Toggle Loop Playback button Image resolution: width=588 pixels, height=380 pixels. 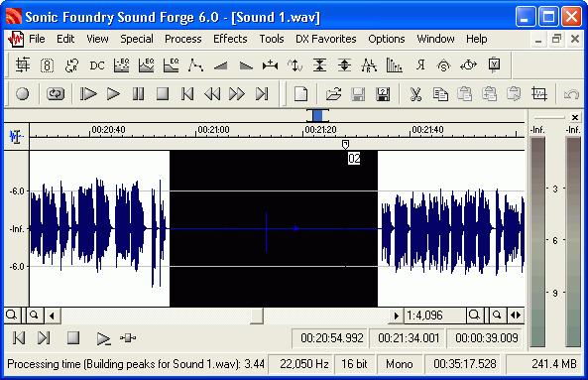[x=56, y=94]
